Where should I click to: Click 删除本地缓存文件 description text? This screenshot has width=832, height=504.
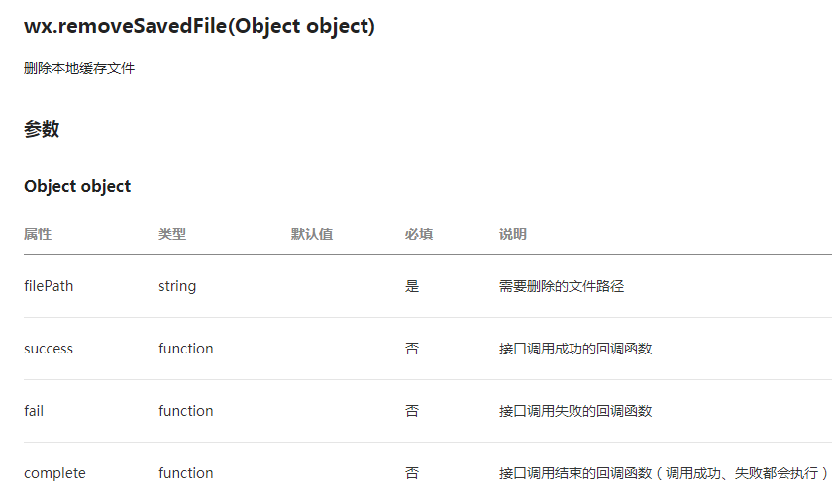(x=79, y=68)
